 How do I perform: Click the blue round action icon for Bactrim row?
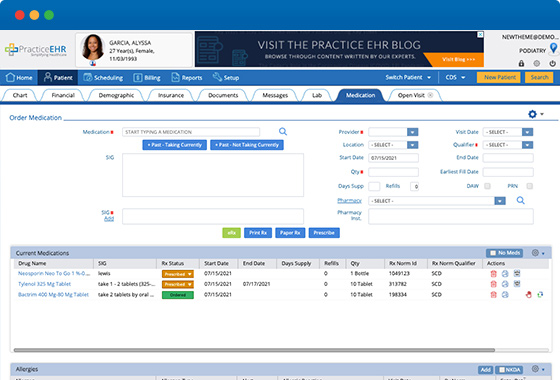point(505,295)
